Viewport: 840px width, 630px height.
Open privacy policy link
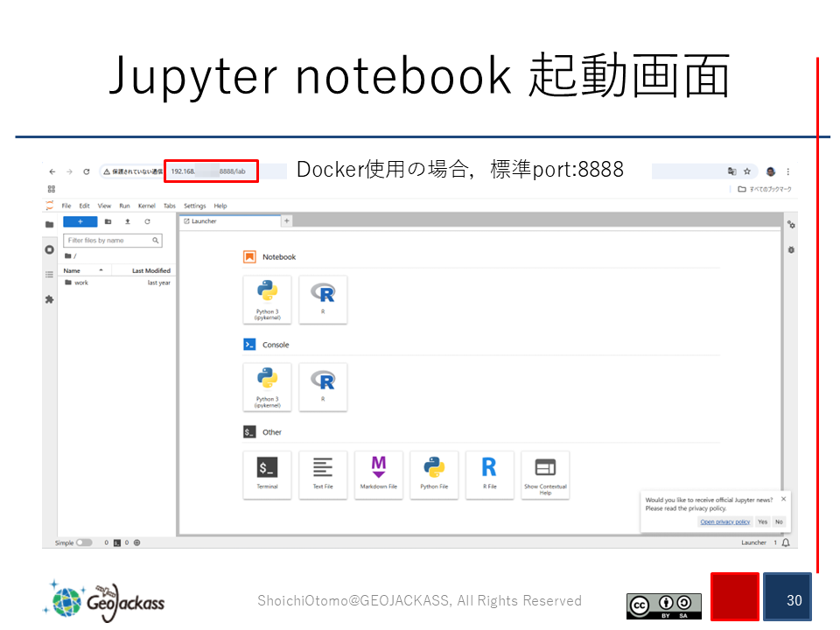pos(724,521)
